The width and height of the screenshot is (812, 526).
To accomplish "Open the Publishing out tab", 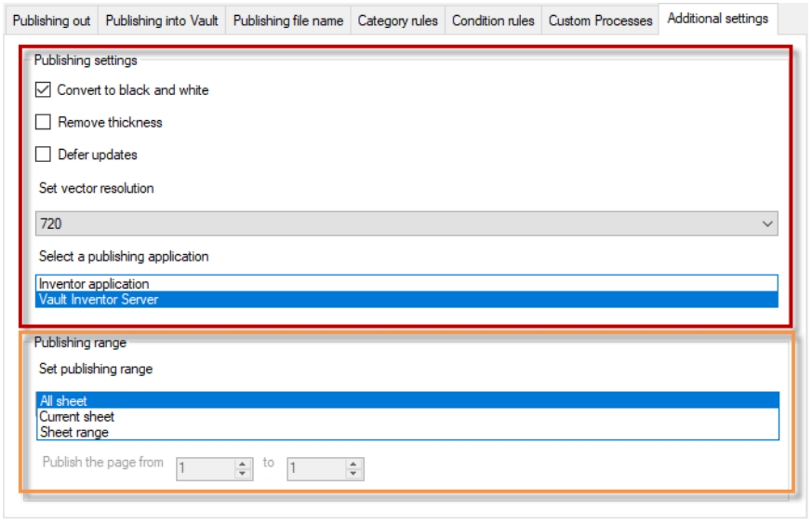I will tap(51, 20).
